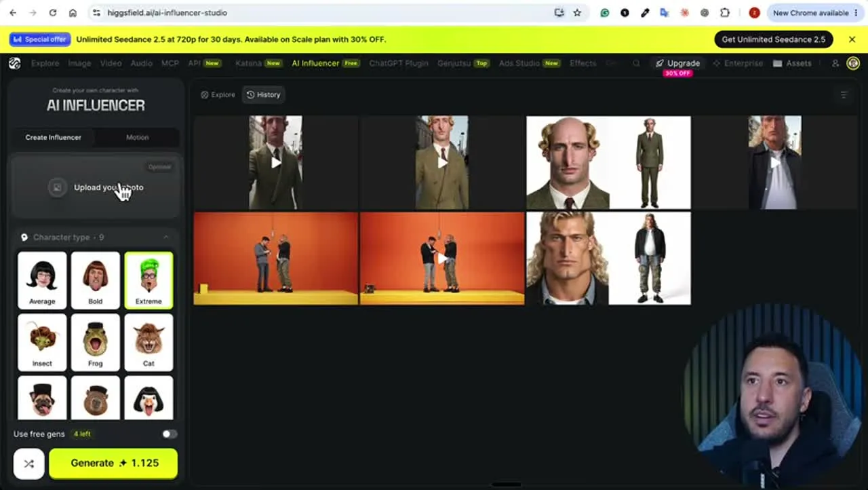Viewport: 868px width, 490px height.
Task: Click the Special offer badge
Action: tap(41, 39)
